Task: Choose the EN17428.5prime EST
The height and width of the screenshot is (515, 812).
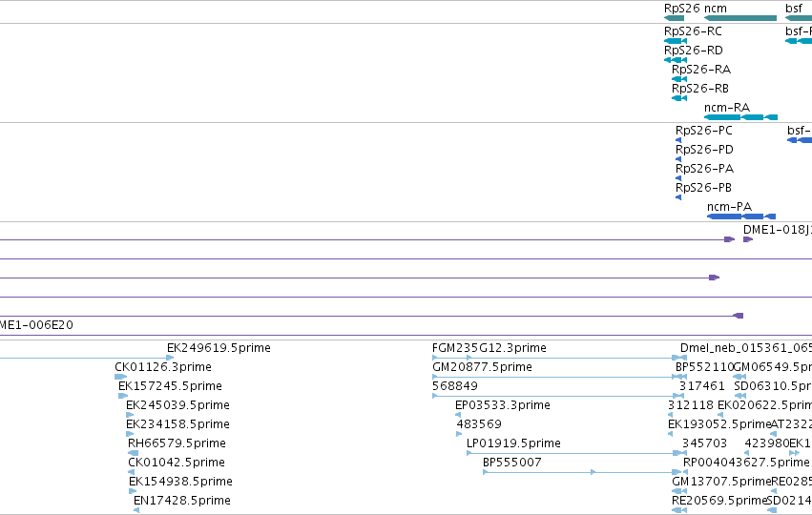Action: click(x=181, y=501)
